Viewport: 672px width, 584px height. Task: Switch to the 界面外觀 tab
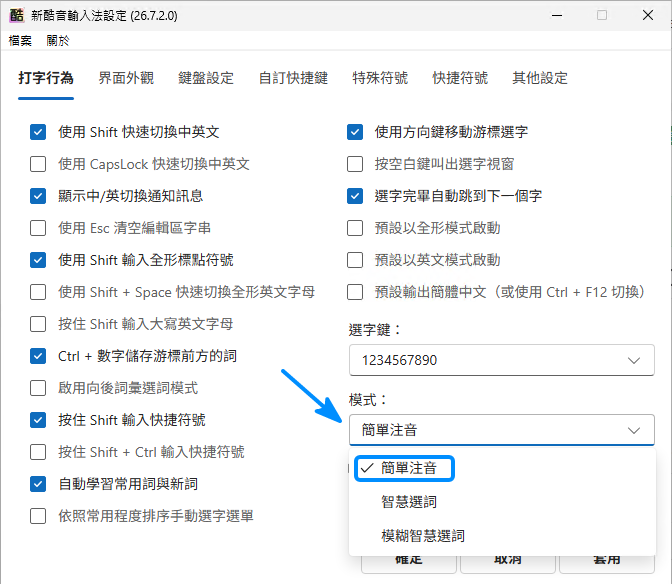click(126, 78)
